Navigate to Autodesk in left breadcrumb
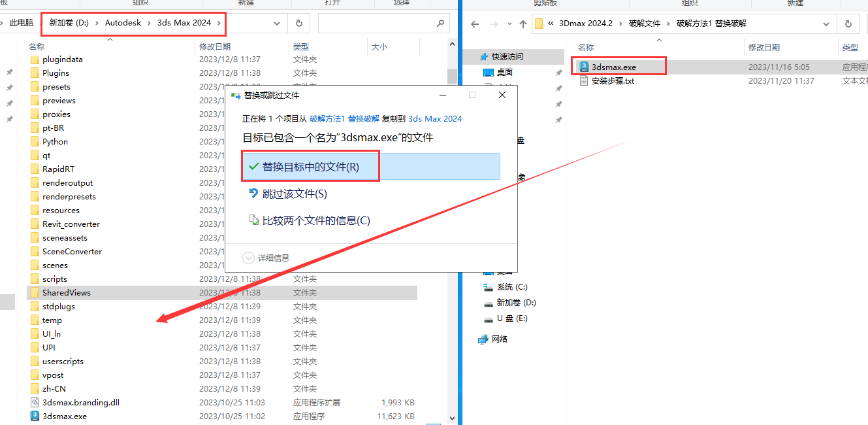 click(x=123, y=22)
